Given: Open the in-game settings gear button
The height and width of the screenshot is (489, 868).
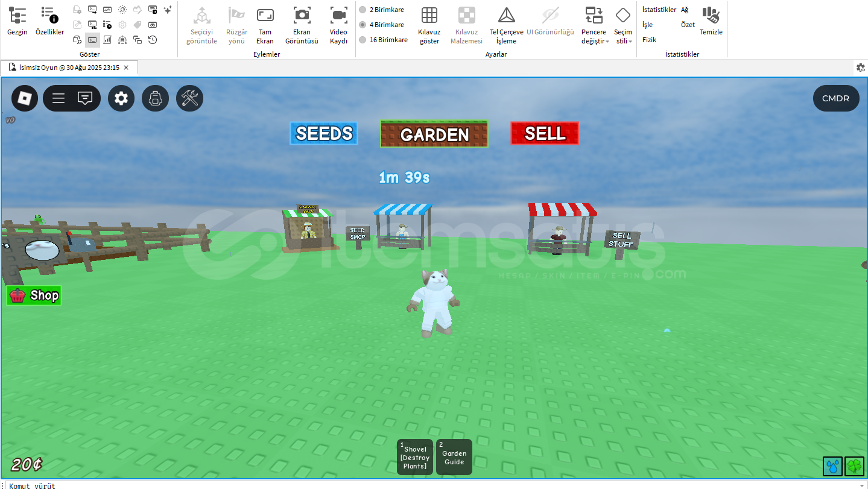Looking at the screenshot, I should (x=121, y=98).
